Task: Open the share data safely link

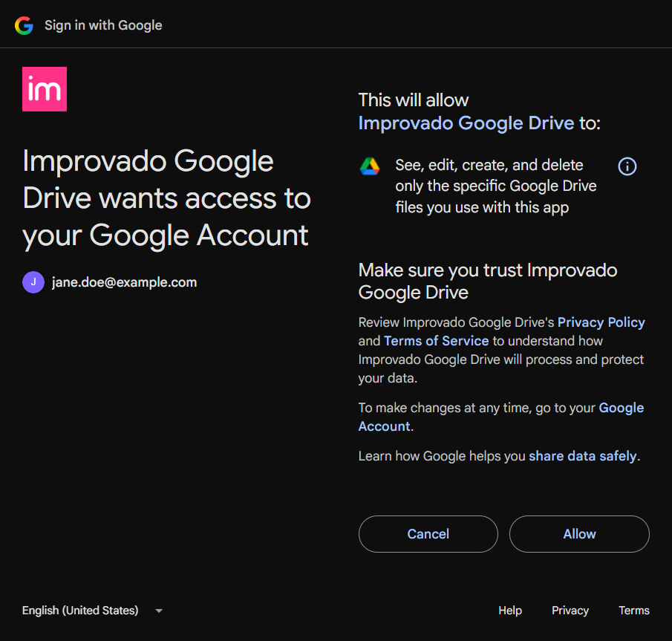Action: click(582, 456)
